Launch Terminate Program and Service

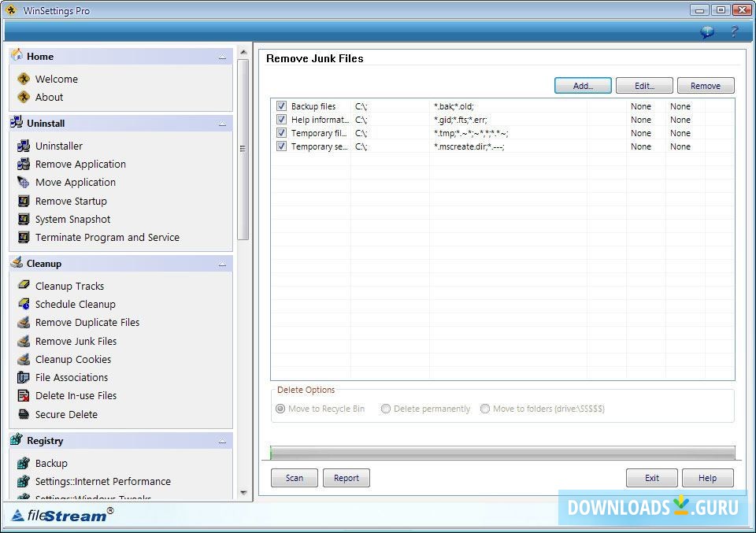click(x=106, y=237)
